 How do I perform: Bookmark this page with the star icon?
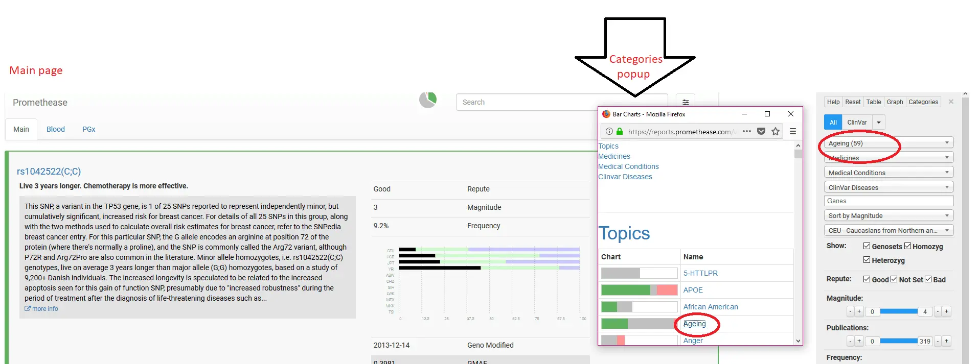tap(776, 131)
